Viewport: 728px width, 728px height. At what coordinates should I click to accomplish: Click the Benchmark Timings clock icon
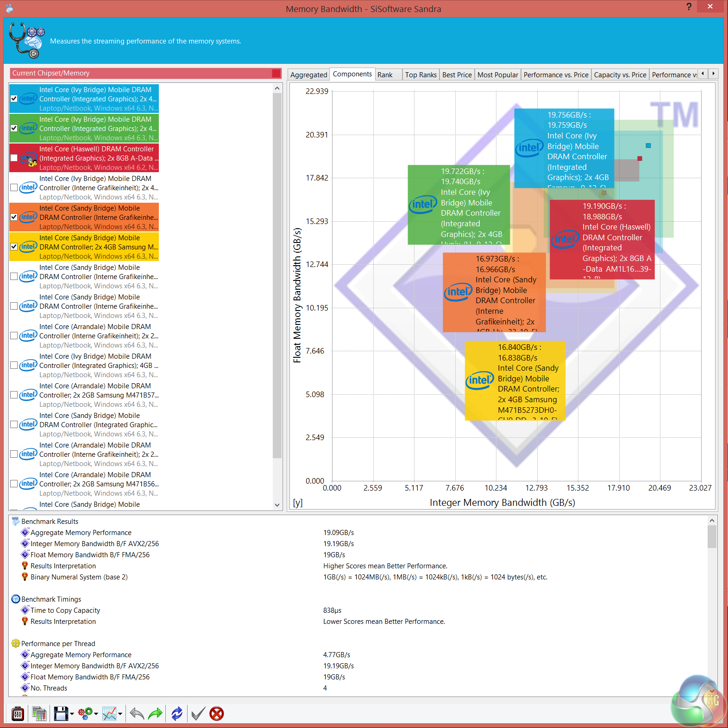[x=16, y=599]
